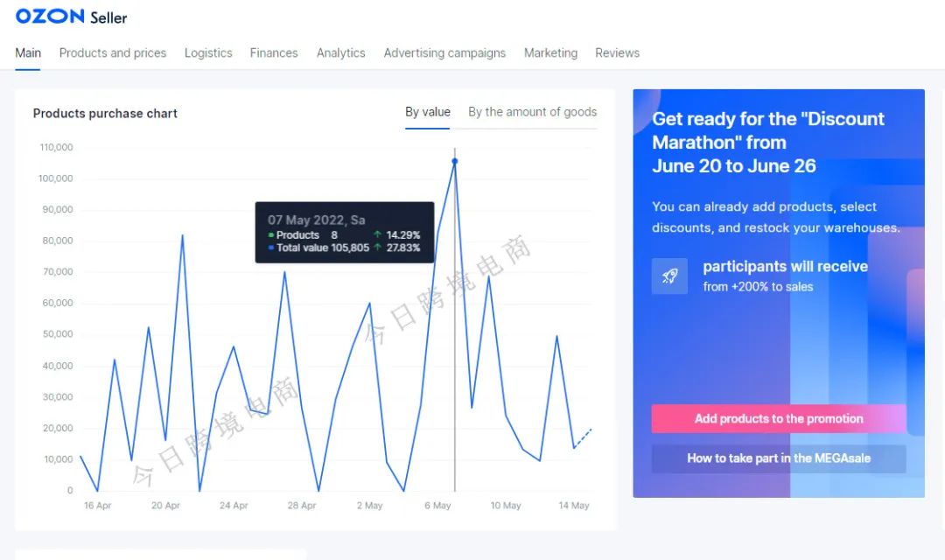
Task: Go to Reviews
Action: point(617,52)
